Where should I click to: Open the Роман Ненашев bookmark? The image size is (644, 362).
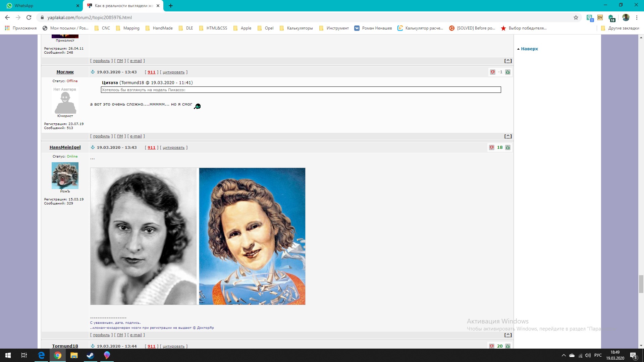373,28
